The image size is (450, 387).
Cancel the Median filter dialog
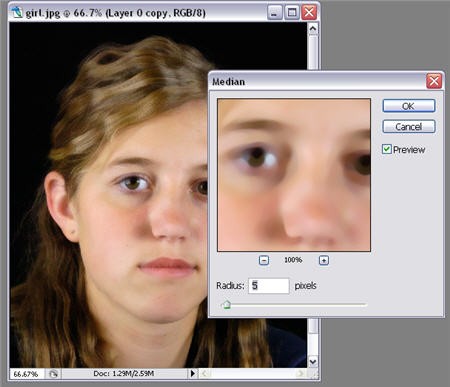coord(409,127)
